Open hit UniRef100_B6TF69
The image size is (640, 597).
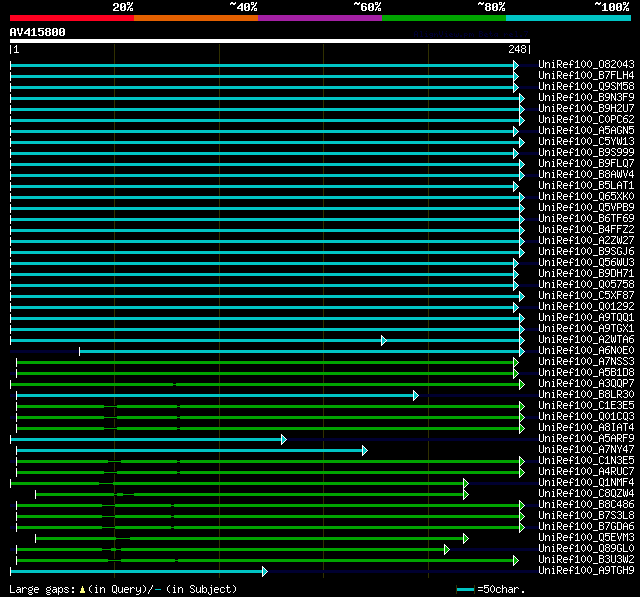(x=586, y=219)
